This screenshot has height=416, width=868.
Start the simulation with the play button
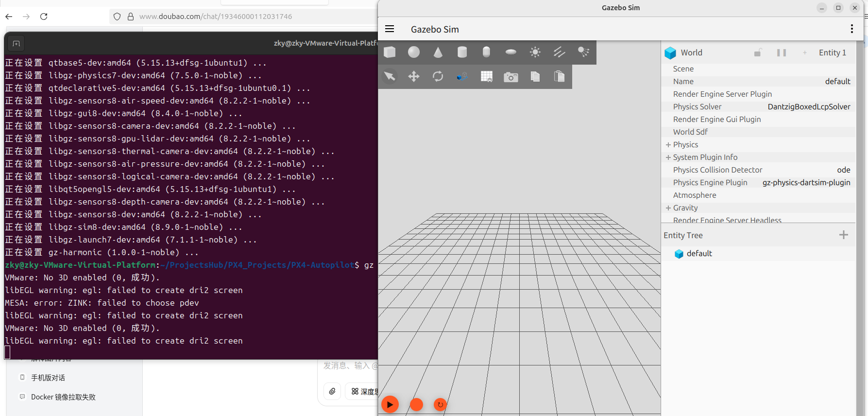coord(390,404)
